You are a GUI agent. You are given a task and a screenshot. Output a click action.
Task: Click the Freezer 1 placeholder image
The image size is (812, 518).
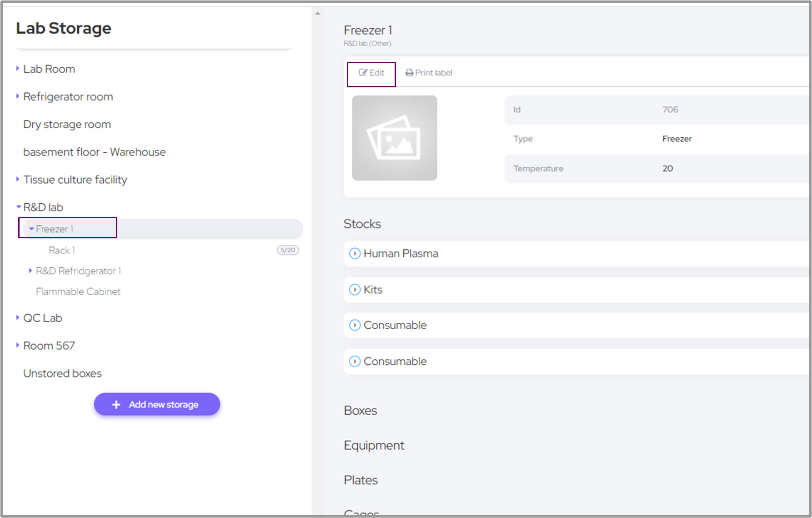tap(394, 138)
